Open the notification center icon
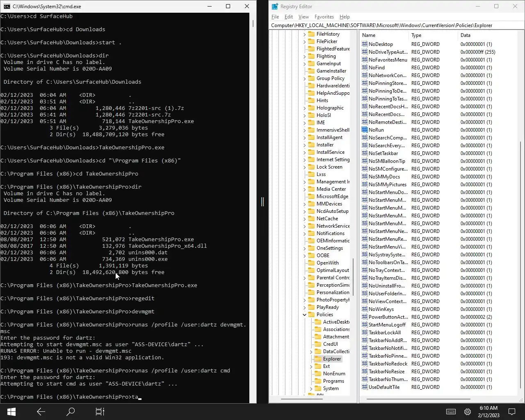 tap(512, 412)
